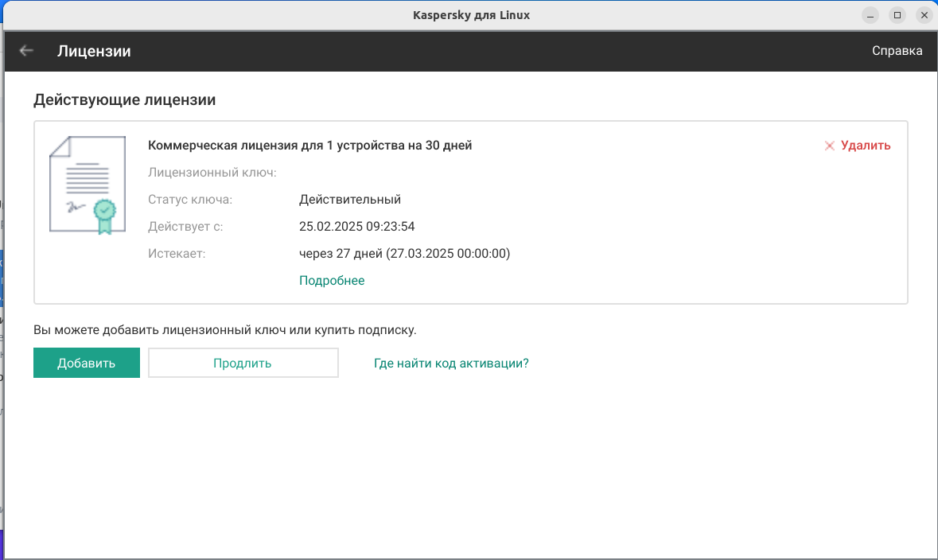The image size is (938, 560).
Task: Click the Действующие лицензии heading
Action: [124, 99]
